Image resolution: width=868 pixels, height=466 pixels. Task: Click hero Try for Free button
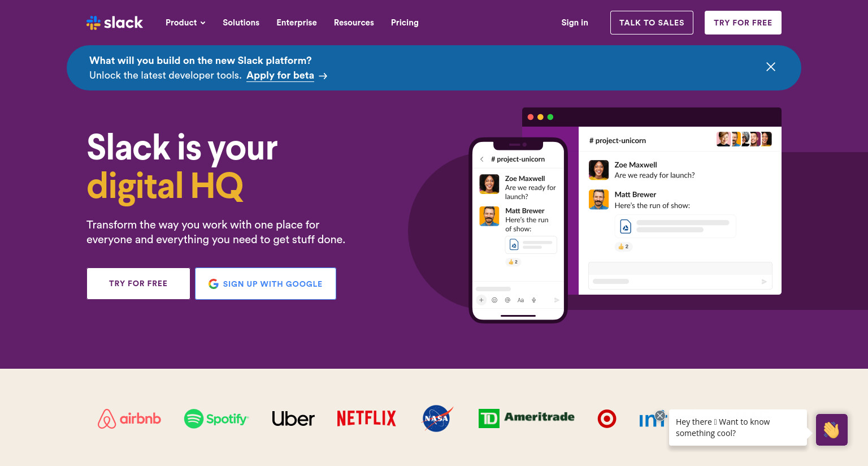click(138, 283)
